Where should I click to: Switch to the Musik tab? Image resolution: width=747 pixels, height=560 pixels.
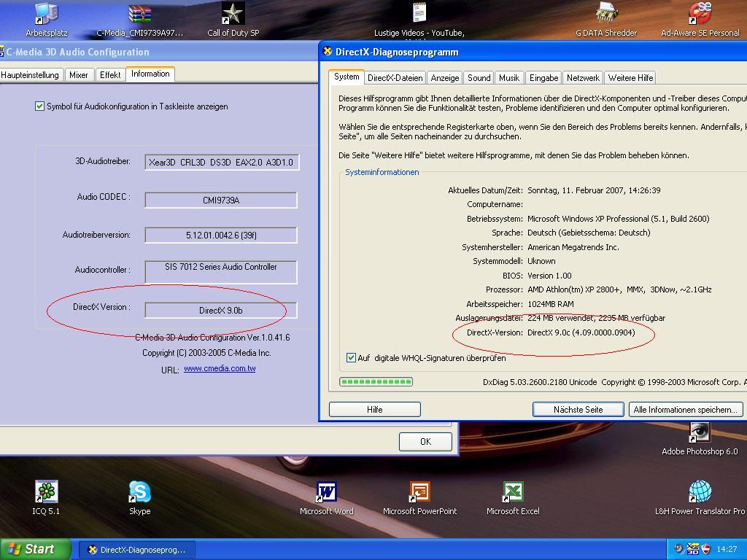[x=509, y=77]
